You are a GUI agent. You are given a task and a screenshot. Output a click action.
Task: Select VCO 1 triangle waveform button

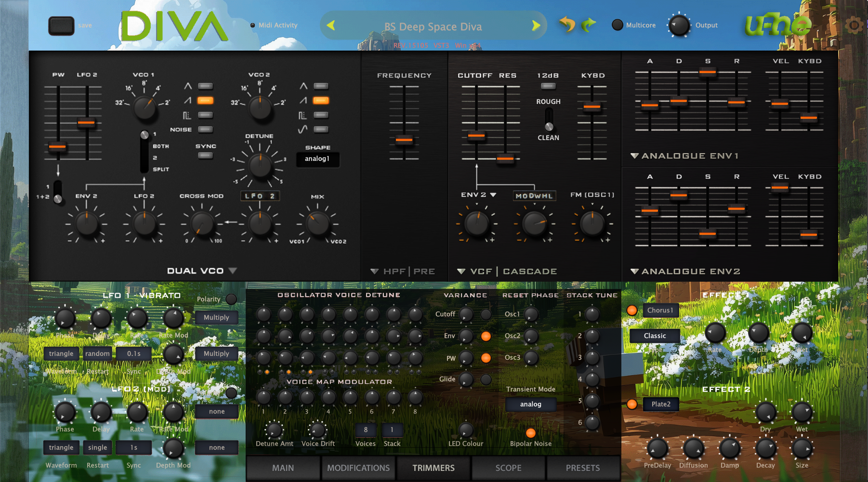205,86
